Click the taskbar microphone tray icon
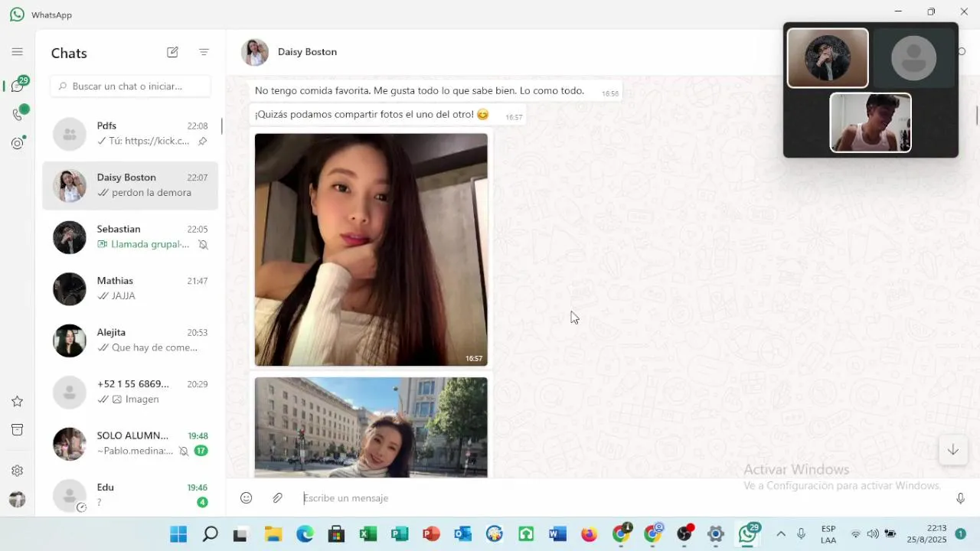 [802, 534]
